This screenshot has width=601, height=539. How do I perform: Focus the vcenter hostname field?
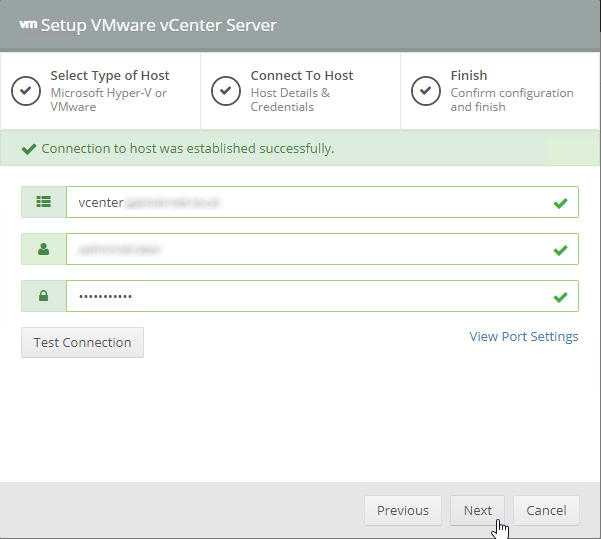pos(322,202)
